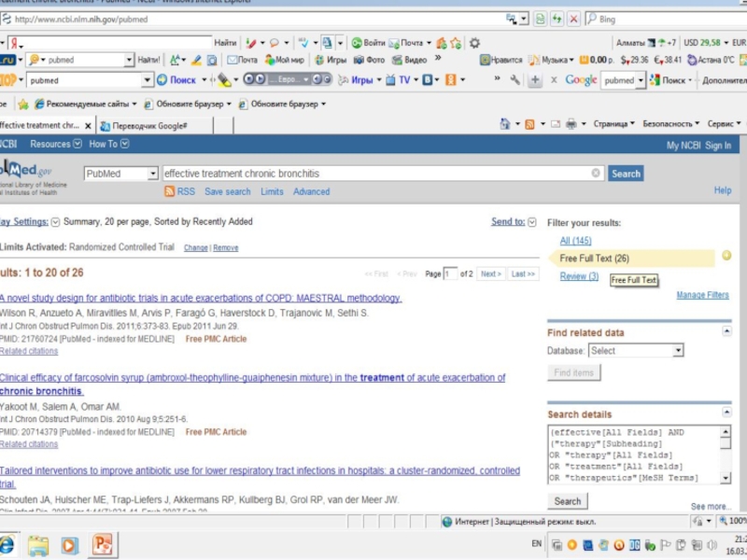Screen dimensions: 747x560
Task: Click the Yandex toolbar settings gear icon
Action: pyautogui.click(x=474, y=43)
